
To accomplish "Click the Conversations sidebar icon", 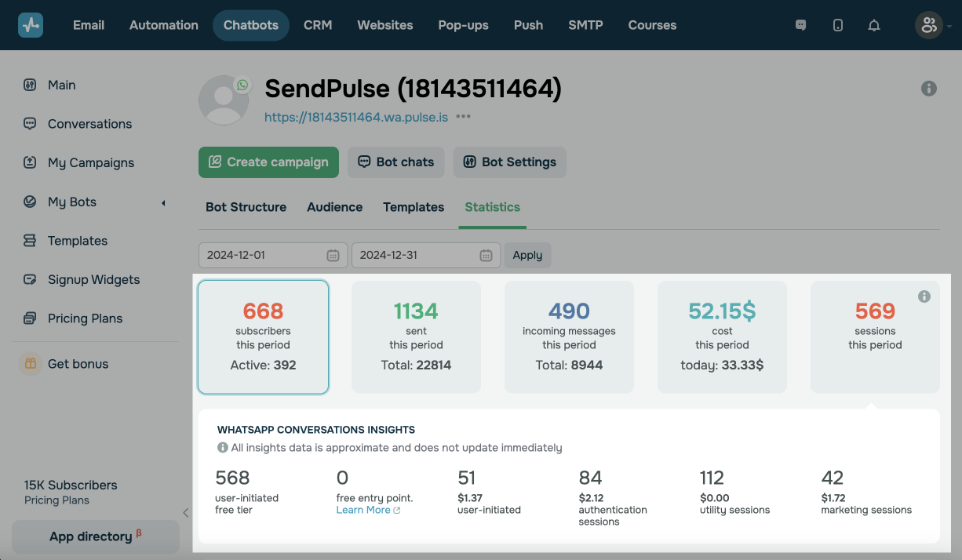I will click(30, 124).
